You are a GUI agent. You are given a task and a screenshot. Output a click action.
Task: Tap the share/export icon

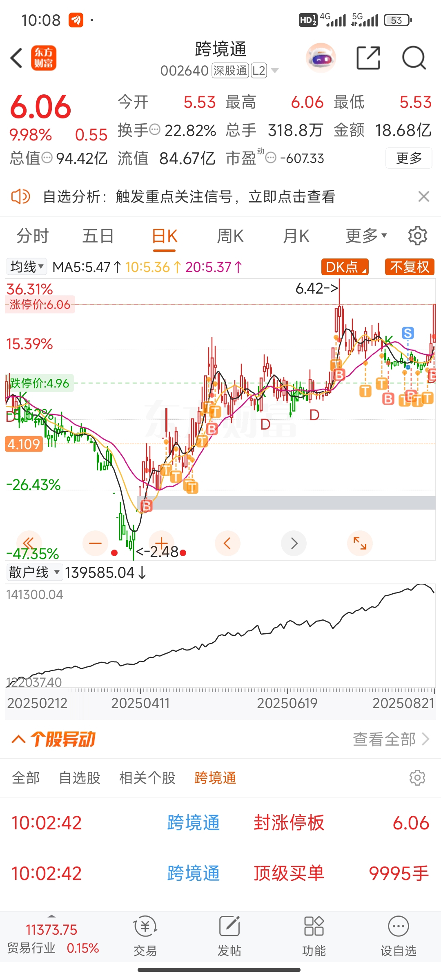368,58
